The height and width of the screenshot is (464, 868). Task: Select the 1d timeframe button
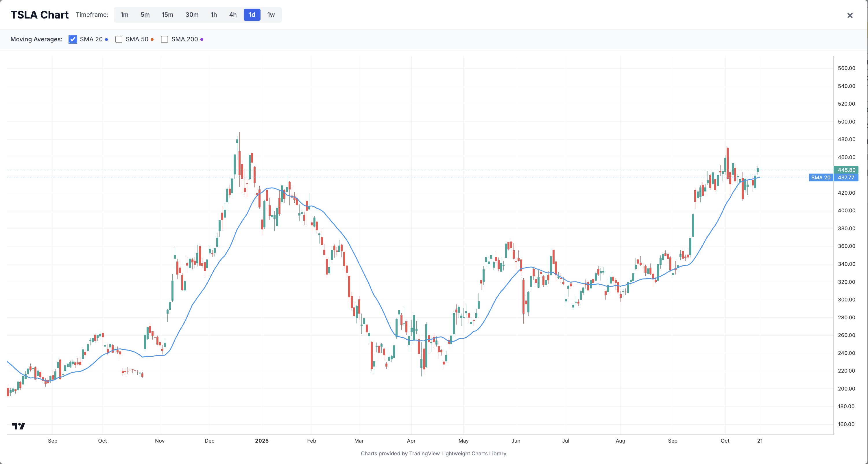click(252, 15)
